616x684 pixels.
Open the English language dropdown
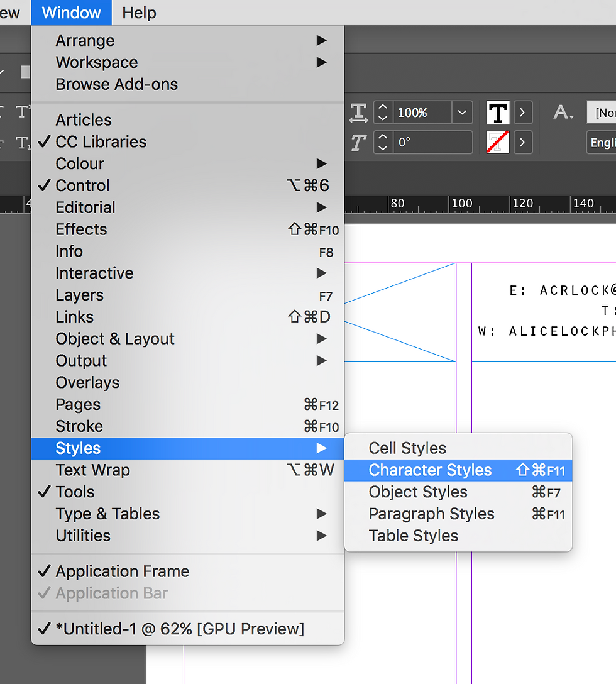click(602, 142)
